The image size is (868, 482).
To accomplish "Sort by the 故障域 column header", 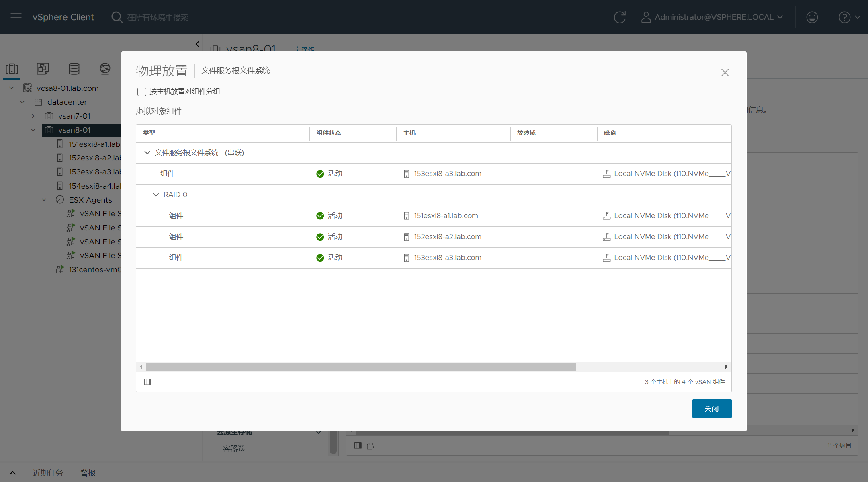I will [526, 133].
